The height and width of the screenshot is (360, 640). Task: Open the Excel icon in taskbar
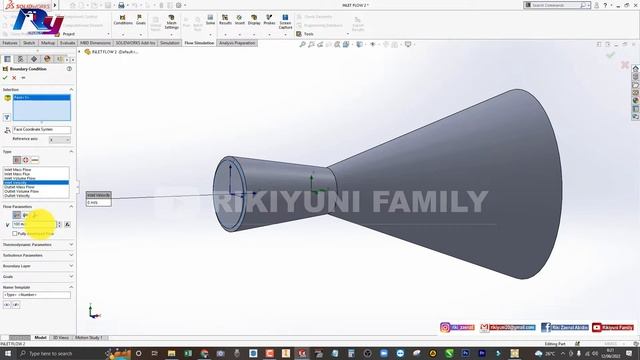(x=188, y=353)
